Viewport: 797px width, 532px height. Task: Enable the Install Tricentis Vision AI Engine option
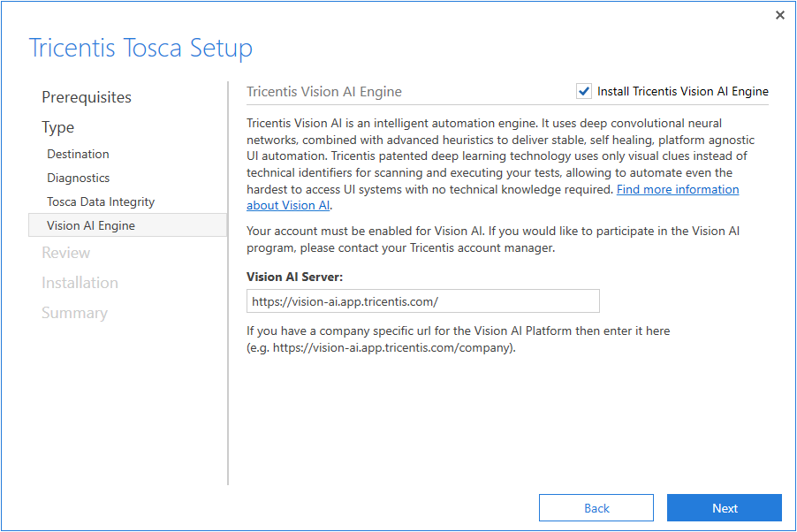tap(584, 90)
